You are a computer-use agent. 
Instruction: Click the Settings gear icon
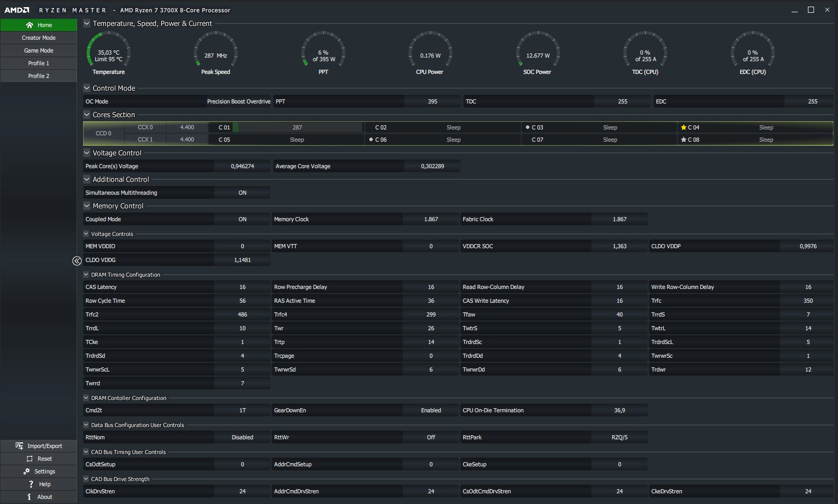27,471
